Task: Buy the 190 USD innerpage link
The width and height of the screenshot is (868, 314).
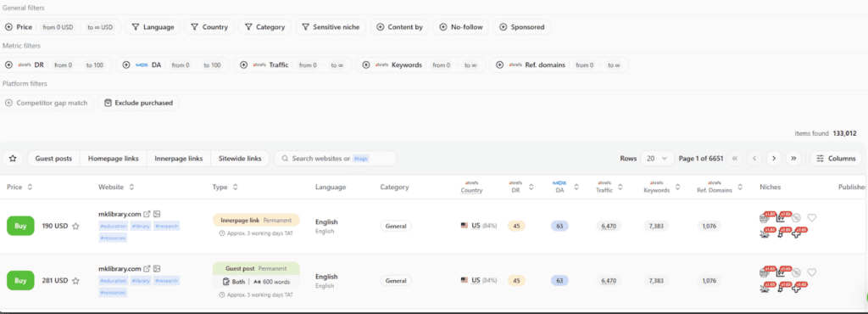Action: 20,226
